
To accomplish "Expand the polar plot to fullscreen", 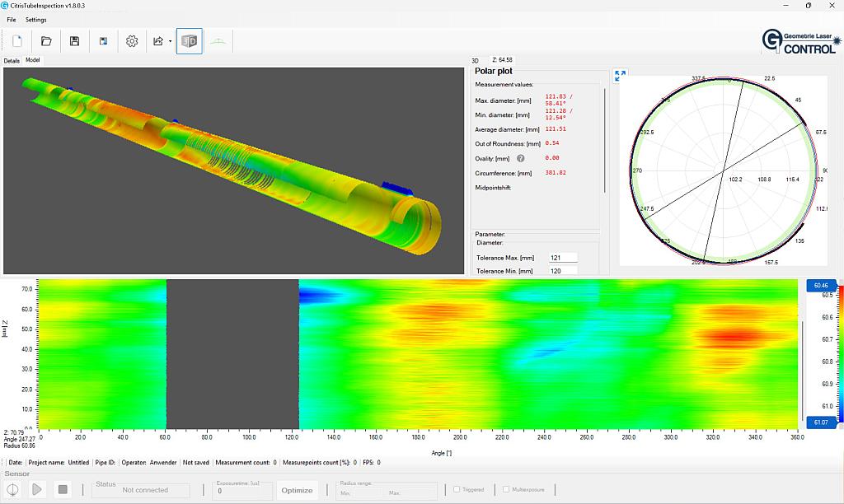I will 620,76.
